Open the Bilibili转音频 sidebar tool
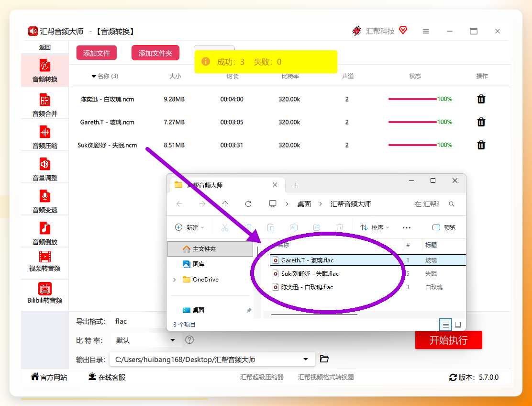The width and height of the screenshot is (532, 406). point(45,293)
